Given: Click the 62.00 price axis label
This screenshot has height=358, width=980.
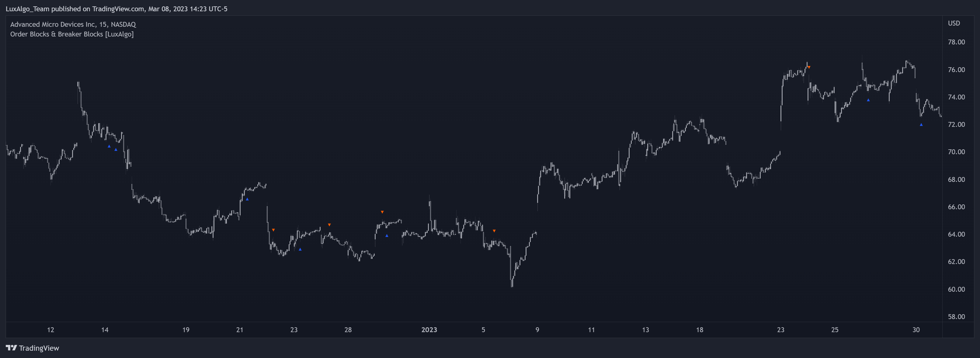Looking at the screenshot, I should pyautogui.click(x=956, y=262).
